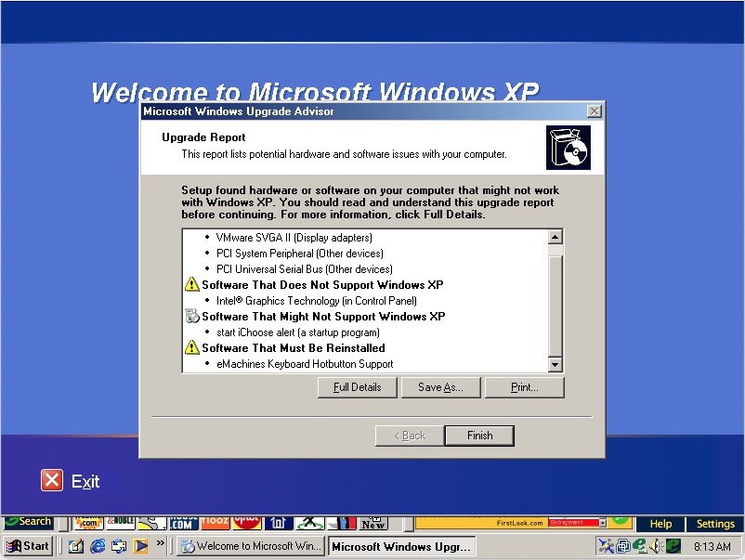Click the Save As button
The width and height of the screenshot is (745, 560).
pyautogui.click(x=439, y=387)
